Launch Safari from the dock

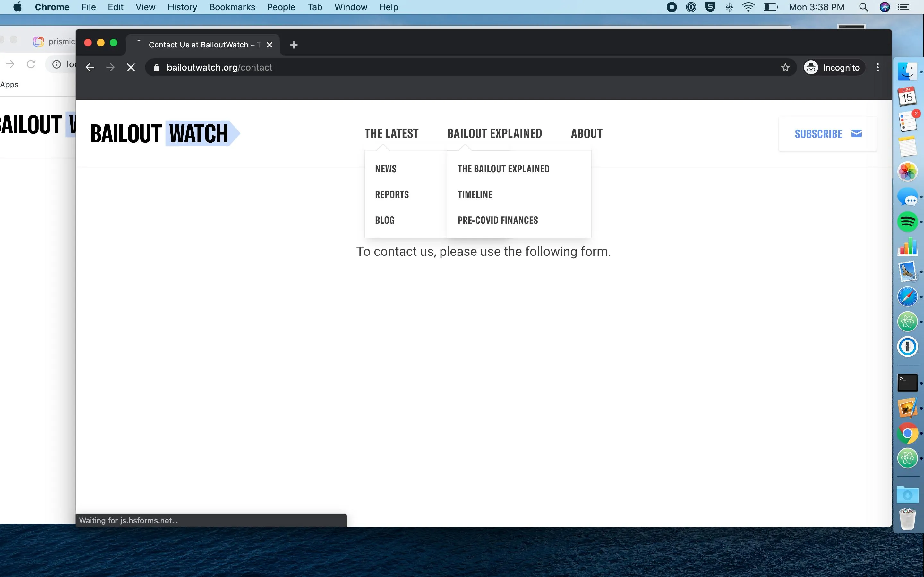click(907, 297)
